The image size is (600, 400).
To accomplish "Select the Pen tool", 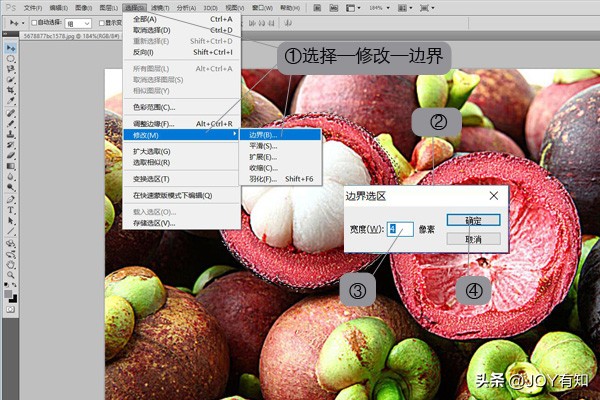I will pyautogui.click(x=10, y=199).
